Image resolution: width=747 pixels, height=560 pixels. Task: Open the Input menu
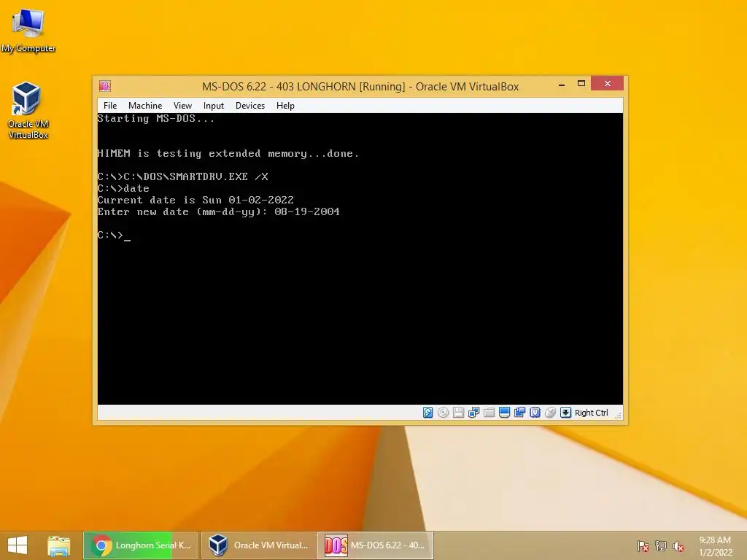[214, 105]
